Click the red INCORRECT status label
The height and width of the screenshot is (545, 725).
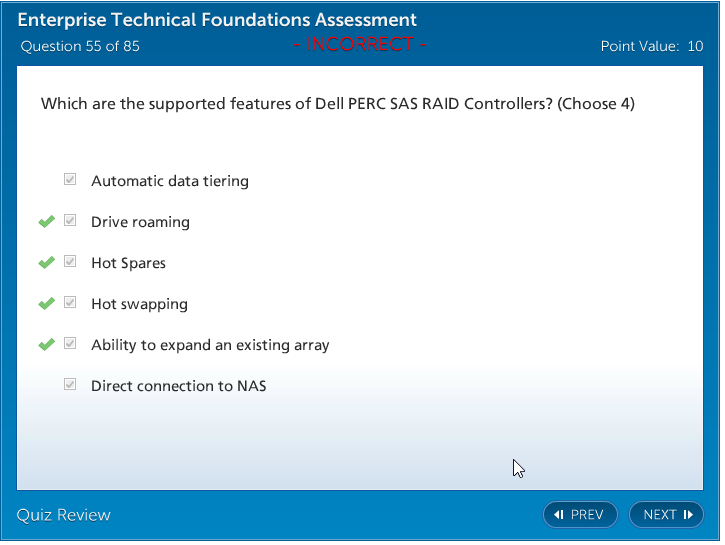pyautogui.click(x=360, y=45)
